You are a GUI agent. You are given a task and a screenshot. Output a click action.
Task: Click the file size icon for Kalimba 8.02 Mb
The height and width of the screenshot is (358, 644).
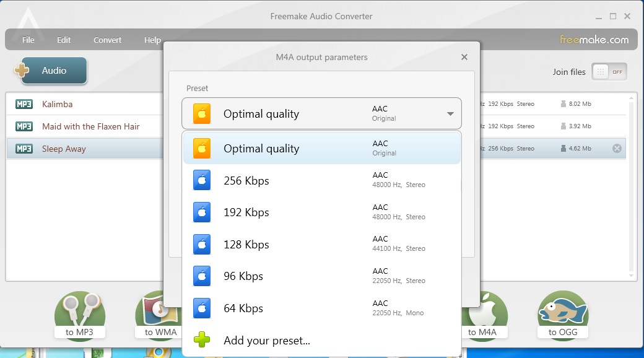pos(563,103)
